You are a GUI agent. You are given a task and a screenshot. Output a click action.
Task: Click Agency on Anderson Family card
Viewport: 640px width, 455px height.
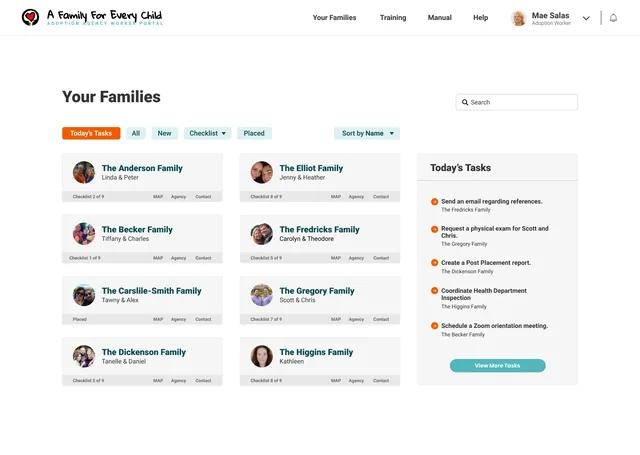tap(178, 197)
